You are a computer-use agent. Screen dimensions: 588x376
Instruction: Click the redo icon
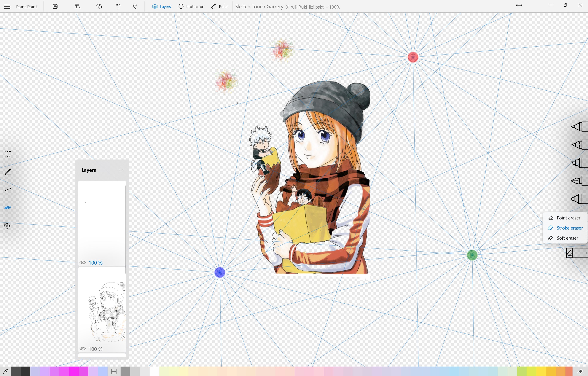coord(135,6)
